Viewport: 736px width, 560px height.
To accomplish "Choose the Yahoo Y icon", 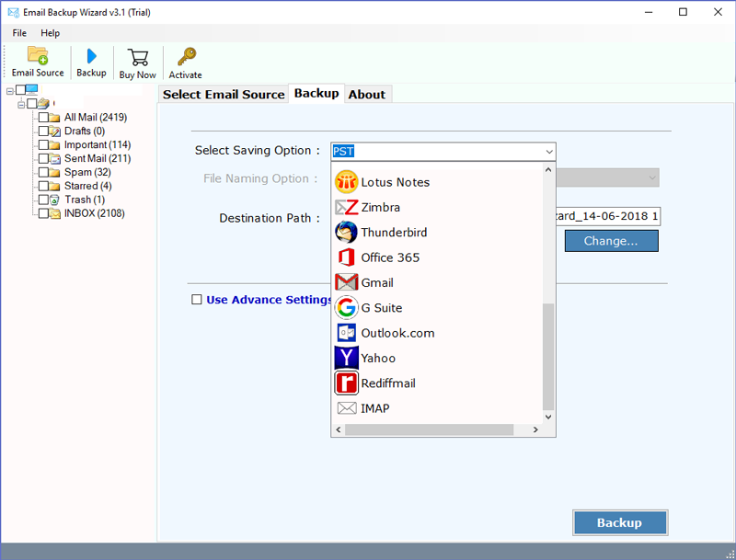I will [347, 358].
